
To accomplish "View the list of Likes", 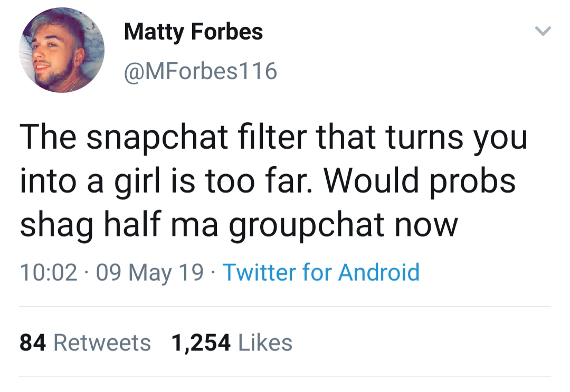I will 232,343.
